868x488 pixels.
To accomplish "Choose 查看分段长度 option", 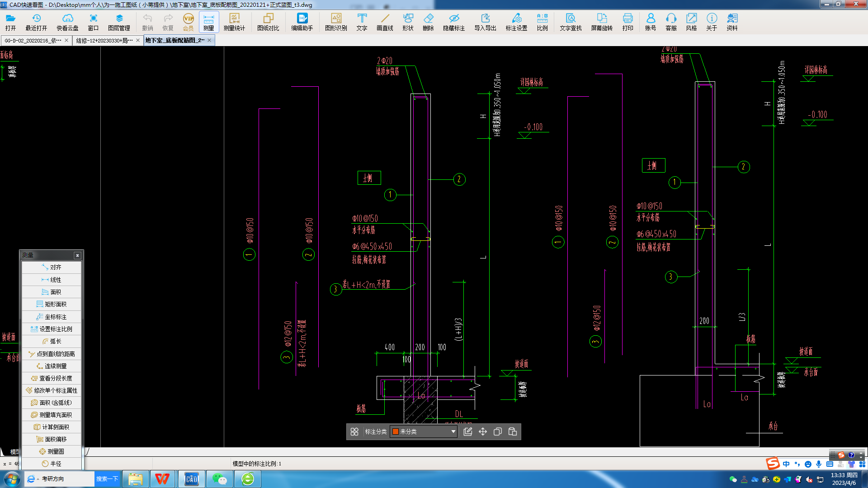I will (52, 378).
